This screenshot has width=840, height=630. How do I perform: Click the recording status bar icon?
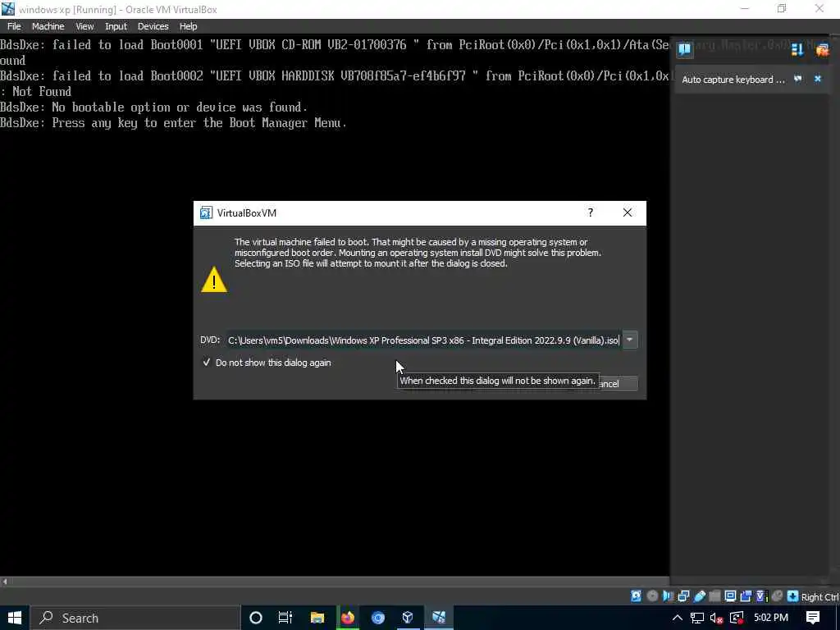click(x=746, y=596)
